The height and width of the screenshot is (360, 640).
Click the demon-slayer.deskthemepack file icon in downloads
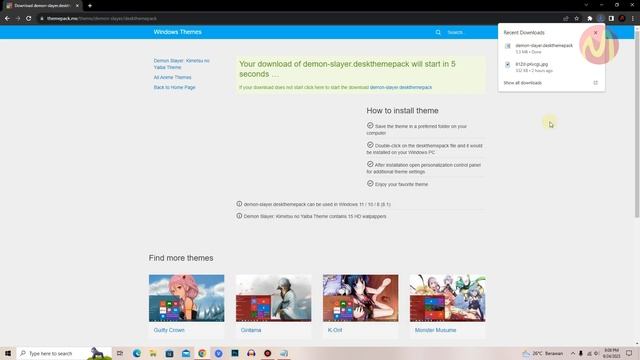tap(508, 46)
